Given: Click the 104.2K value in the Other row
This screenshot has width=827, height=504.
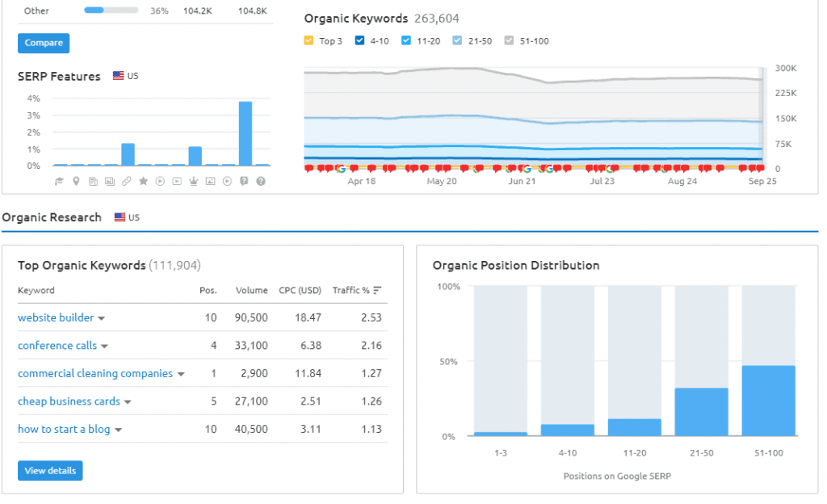Looking at the screenshot, I should pos(197,10).
